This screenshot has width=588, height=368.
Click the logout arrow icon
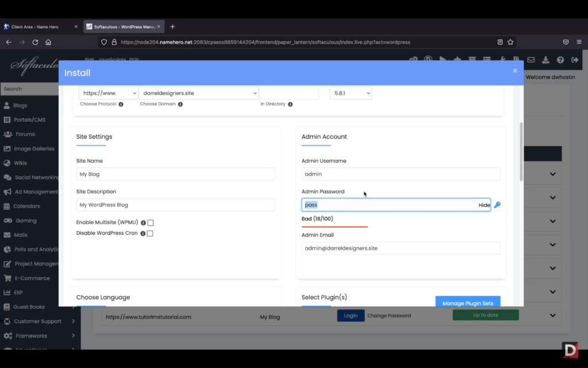point(574,60)
